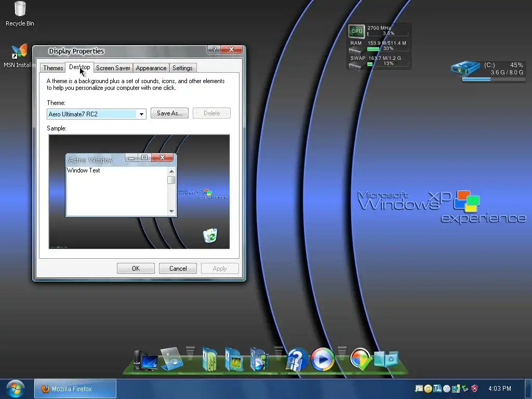Click the note with checkmark tray icon

coord(419,389)
